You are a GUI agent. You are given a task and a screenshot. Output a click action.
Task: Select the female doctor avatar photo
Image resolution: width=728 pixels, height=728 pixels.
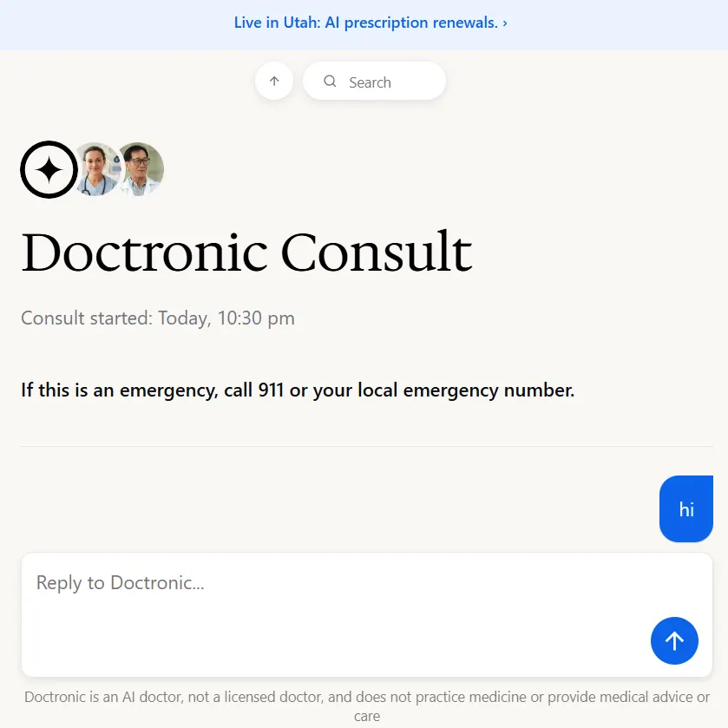[95, 169]
